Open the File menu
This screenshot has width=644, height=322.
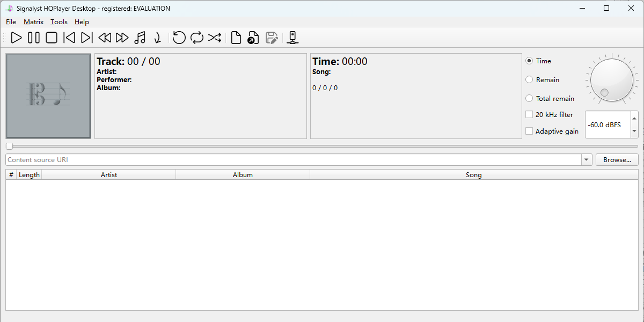(11, 22)
